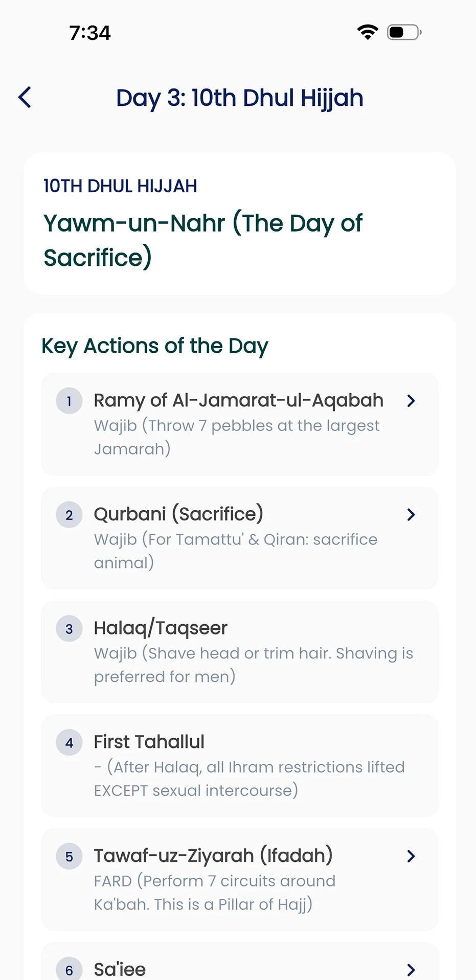Tap the number 4 step badge
This screenshot has height=980, width=476.
click(x=69, y=743)
